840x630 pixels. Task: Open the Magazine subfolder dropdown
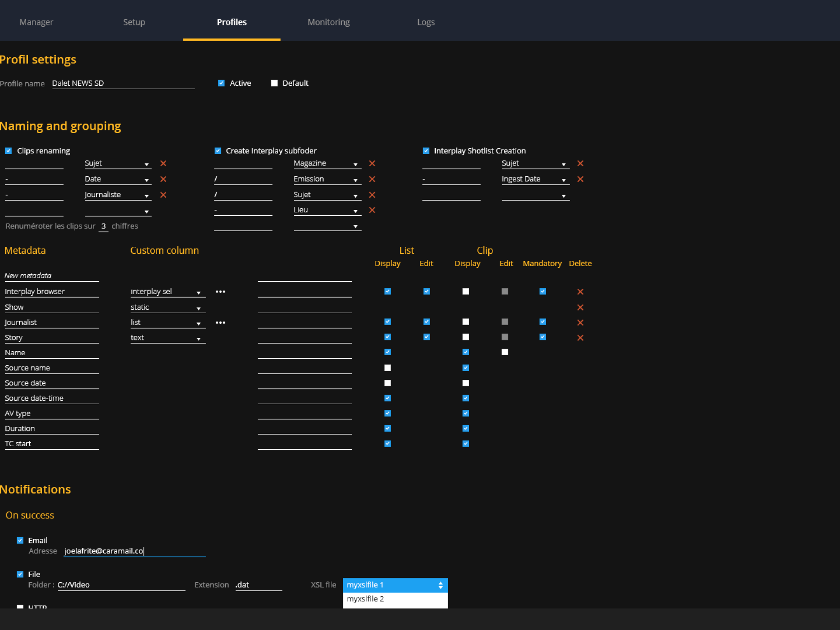click(327, 164)
